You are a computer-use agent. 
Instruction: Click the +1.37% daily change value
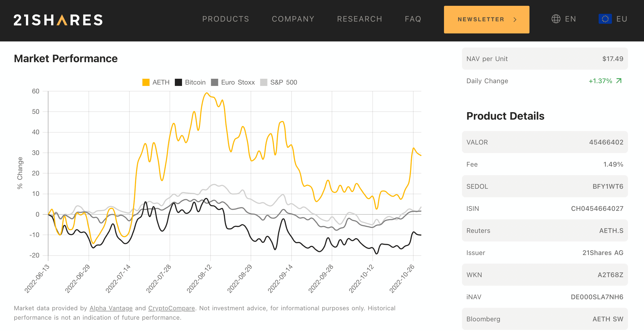pos(600,81)
